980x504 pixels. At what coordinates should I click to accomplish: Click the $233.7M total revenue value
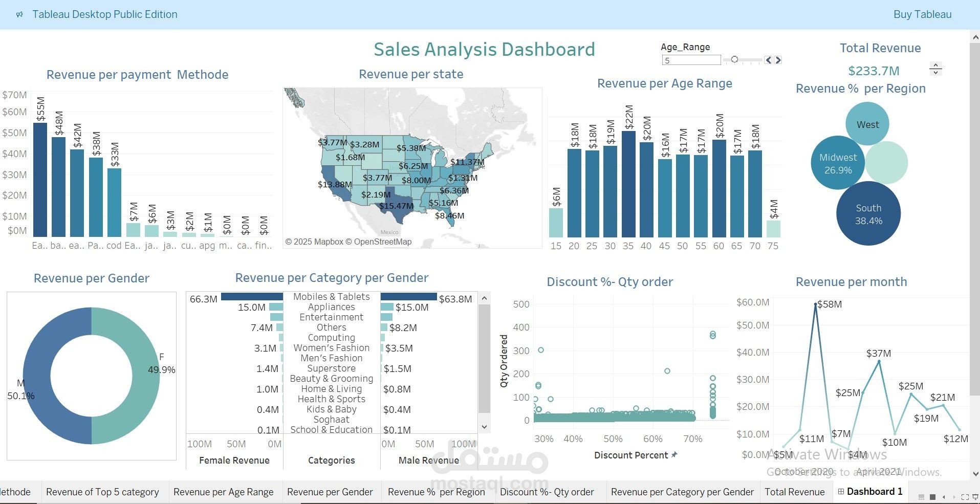tap(874, 71)
